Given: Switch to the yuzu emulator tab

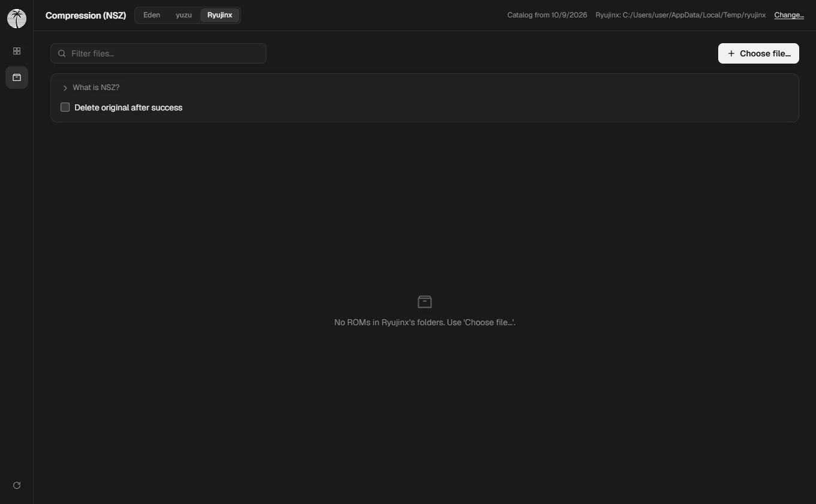Looking at the screenshot, I should [184, 15].
